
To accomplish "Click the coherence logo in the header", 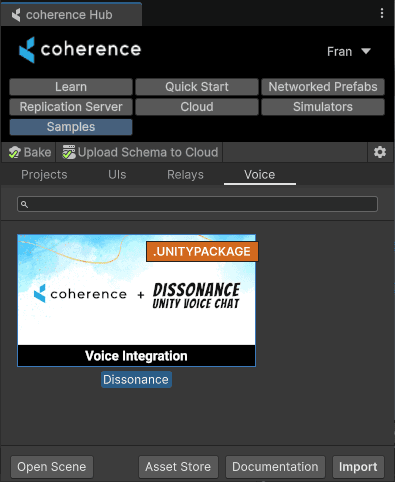I will coord(80,50).
